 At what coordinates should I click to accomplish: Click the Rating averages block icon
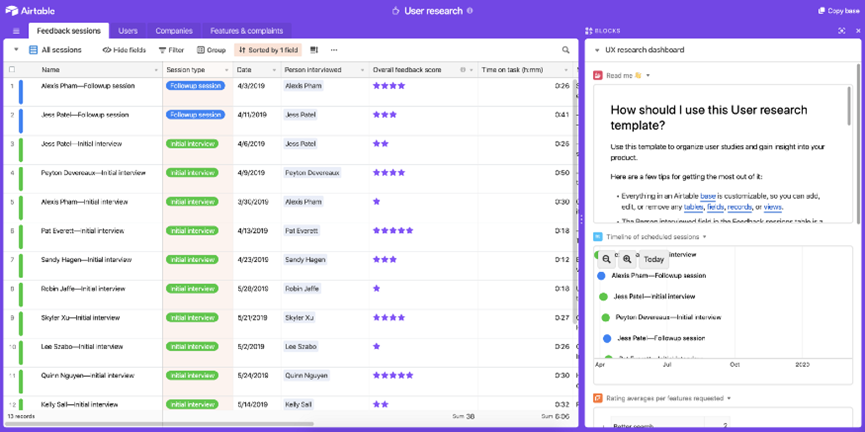[x=597, y=398]
